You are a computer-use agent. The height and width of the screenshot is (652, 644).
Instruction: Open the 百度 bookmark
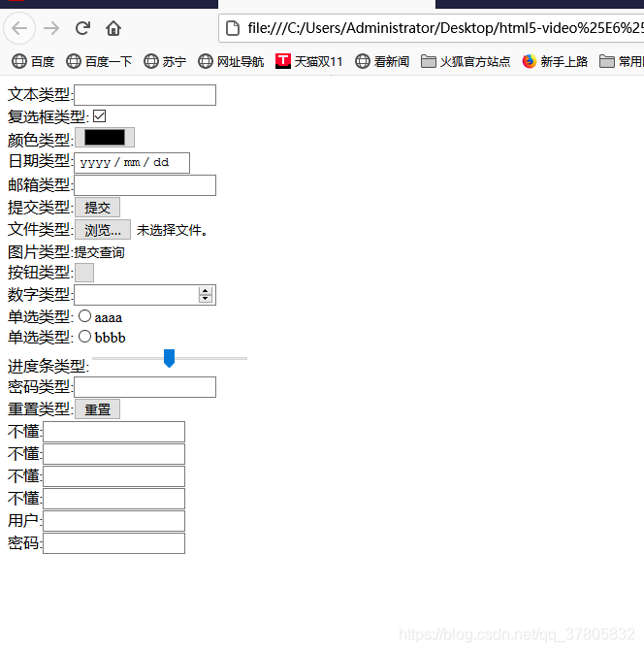tap(33, 61)
